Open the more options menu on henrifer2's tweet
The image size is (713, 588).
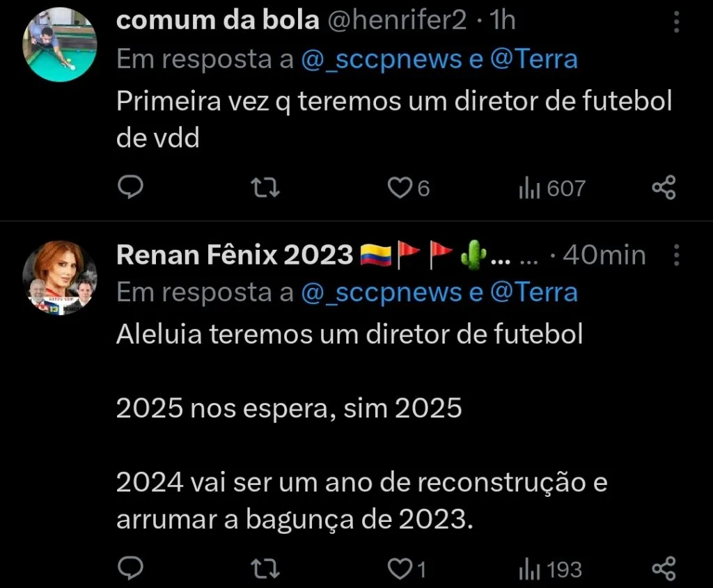pos(676,22)
